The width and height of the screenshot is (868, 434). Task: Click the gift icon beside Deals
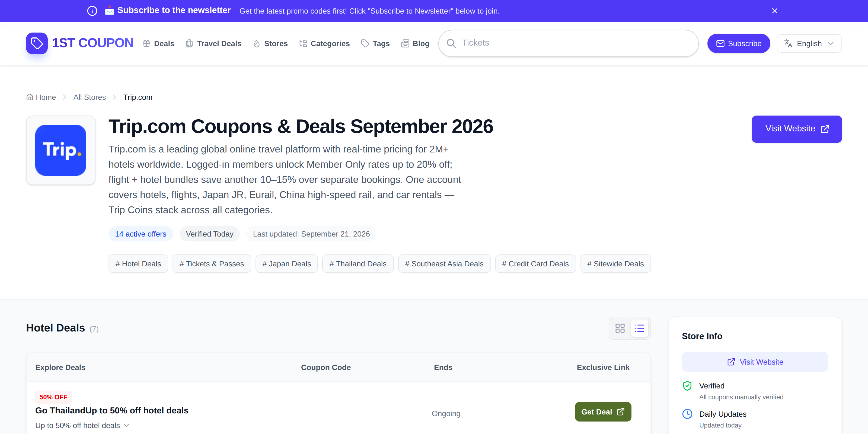146,43
